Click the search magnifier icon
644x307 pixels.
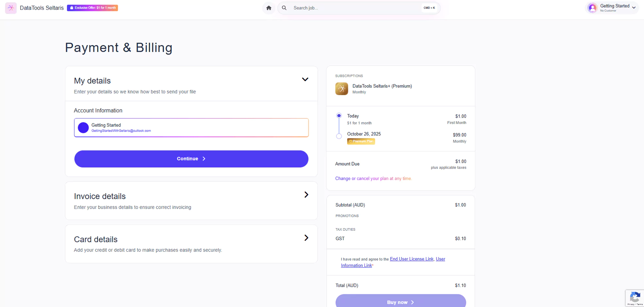click(284, 8)
